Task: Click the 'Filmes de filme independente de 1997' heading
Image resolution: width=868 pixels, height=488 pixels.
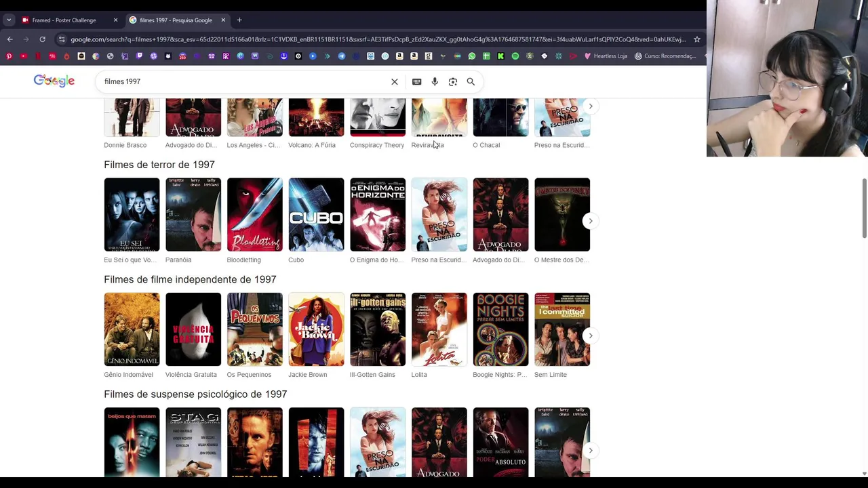Action: (190, 279)
